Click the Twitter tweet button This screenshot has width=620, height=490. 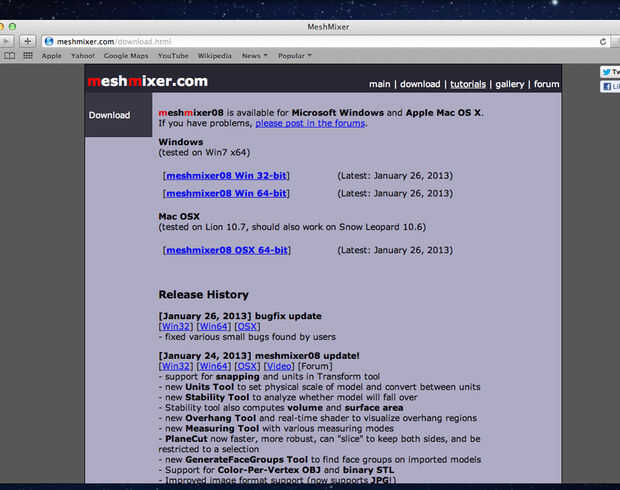[x=610, y=72]
